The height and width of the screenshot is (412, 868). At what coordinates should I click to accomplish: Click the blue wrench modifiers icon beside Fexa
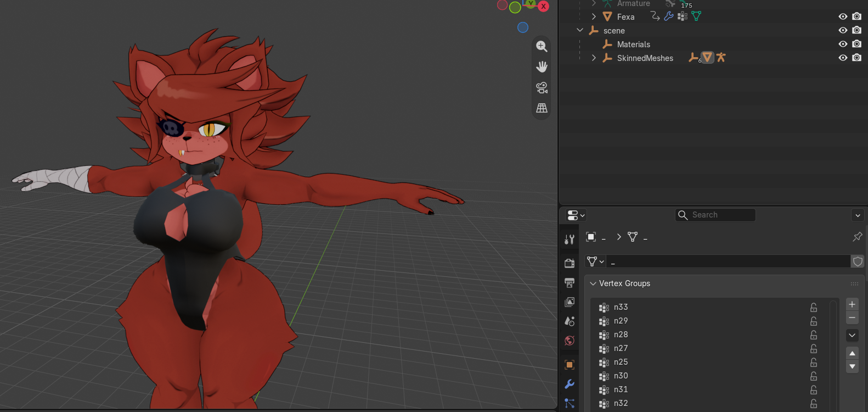(x=668, y=16)
